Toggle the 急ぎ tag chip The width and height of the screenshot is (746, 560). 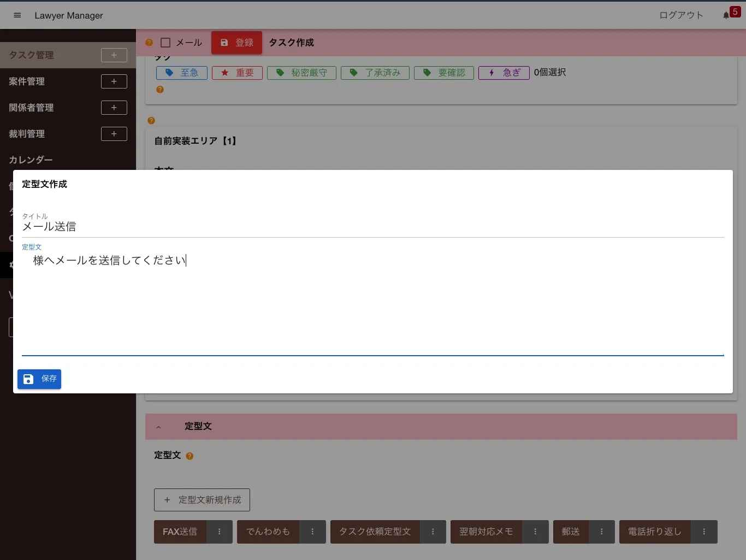(x=504, y=73)
